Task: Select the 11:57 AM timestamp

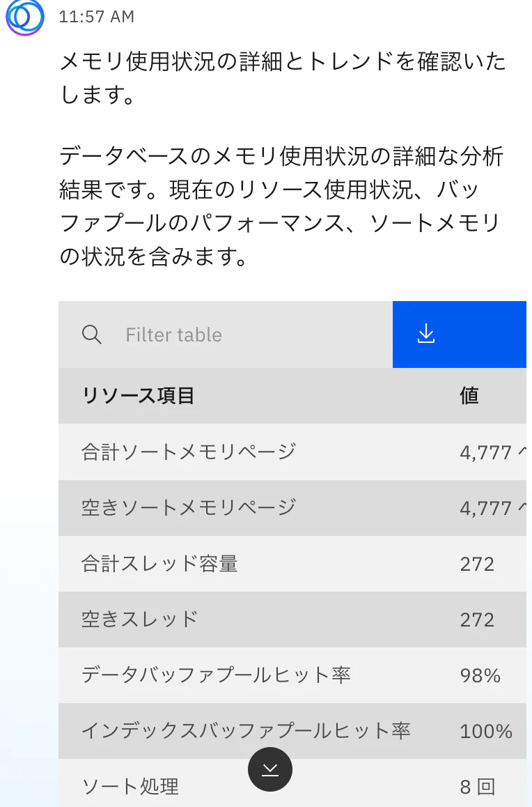Action: point(98,17)
